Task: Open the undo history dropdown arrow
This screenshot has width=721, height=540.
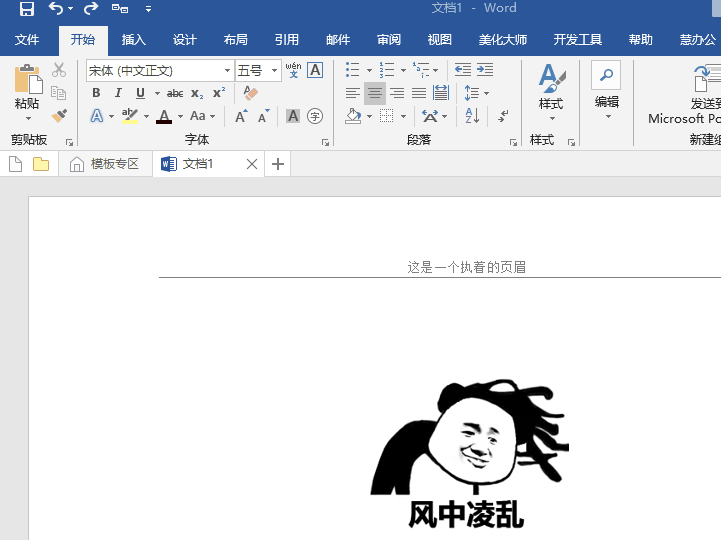Action: (x=70, y=9)
